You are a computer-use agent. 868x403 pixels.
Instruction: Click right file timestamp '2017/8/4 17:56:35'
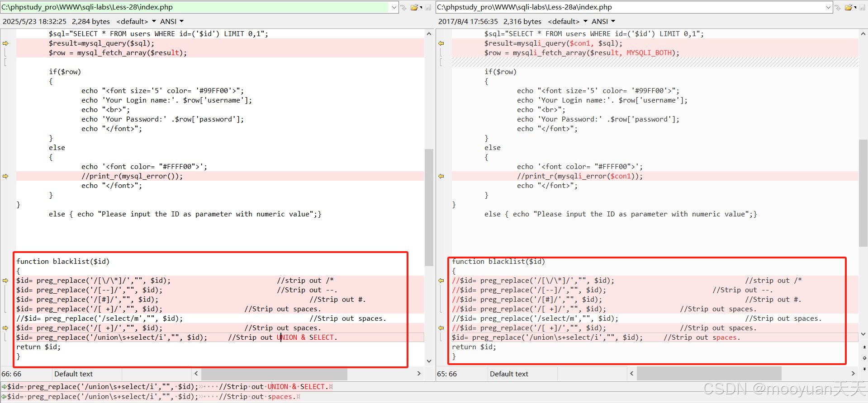point(468,21)
